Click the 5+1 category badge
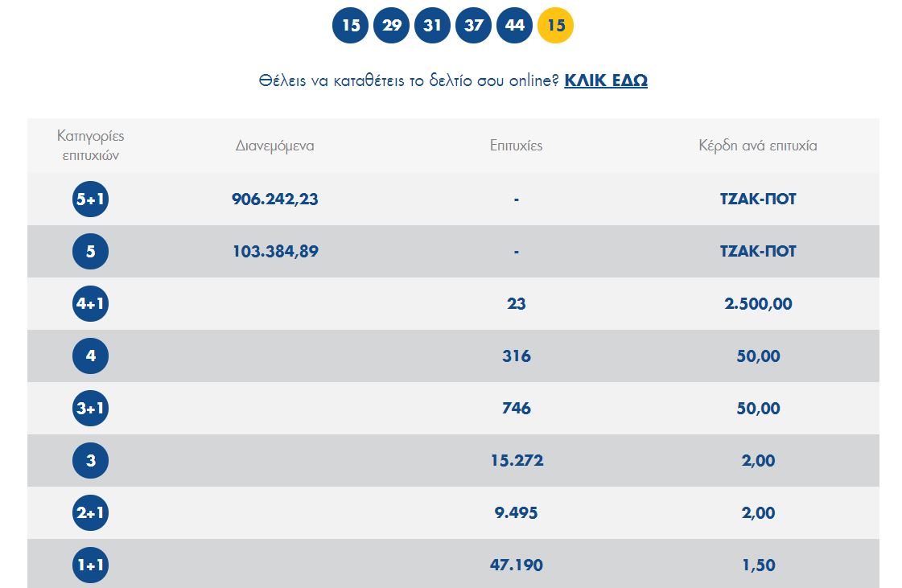Image resolution: width=902 pixels, height=588 pixels. coord(90,199)
